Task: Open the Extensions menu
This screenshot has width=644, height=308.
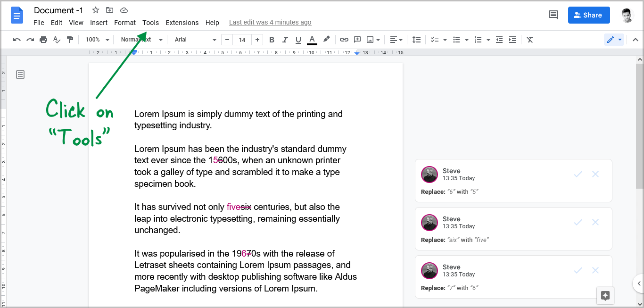Action: (182, 22)
